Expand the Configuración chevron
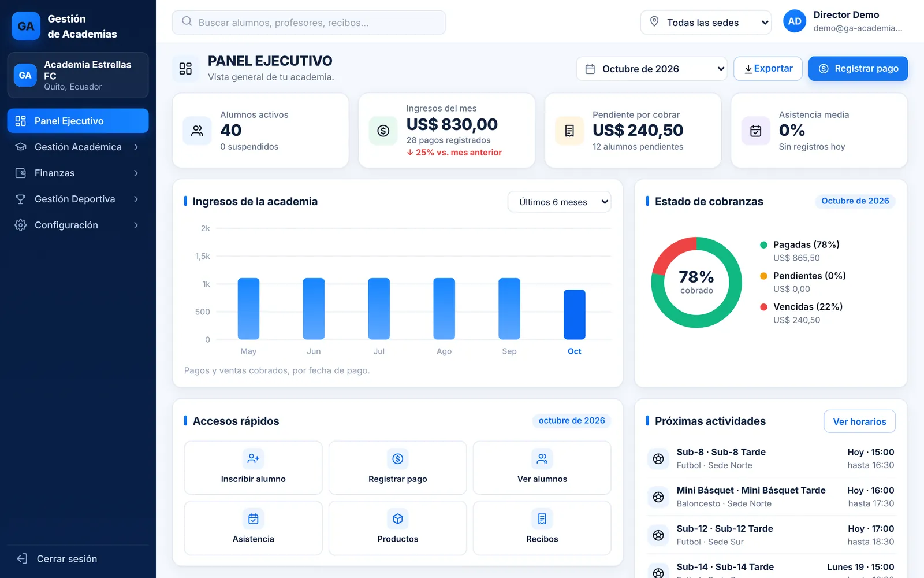Image resolution: width=924 pixels, height=578 pixels. point(136,225)
